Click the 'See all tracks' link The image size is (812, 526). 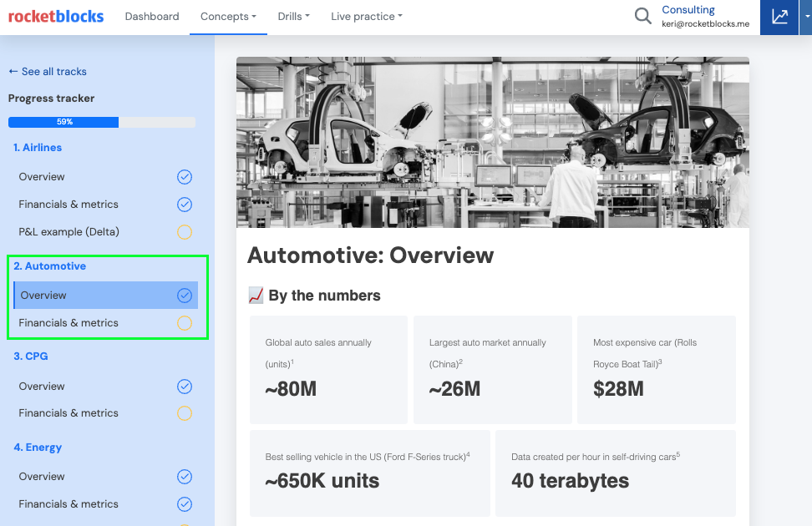pyautogui.click(x=48, y=71)
